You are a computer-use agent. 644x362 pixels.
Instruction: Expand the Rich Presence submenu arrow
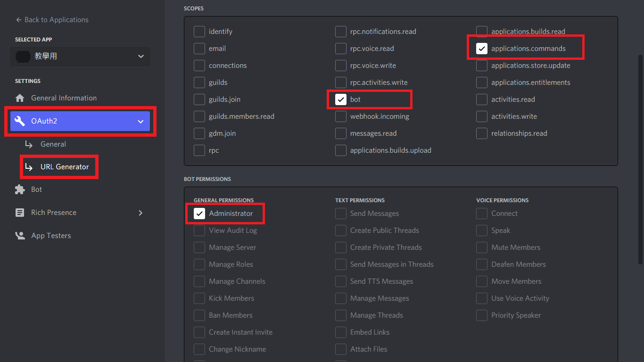pyautogui.click(x=140, y=213)
